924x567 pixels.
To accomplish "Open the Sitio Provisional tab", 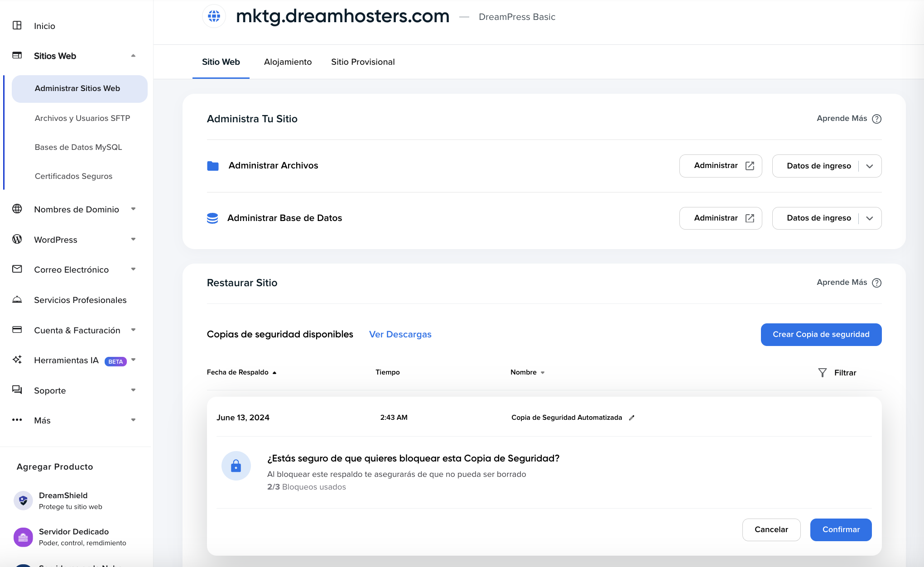I will [x=363, y=62].
